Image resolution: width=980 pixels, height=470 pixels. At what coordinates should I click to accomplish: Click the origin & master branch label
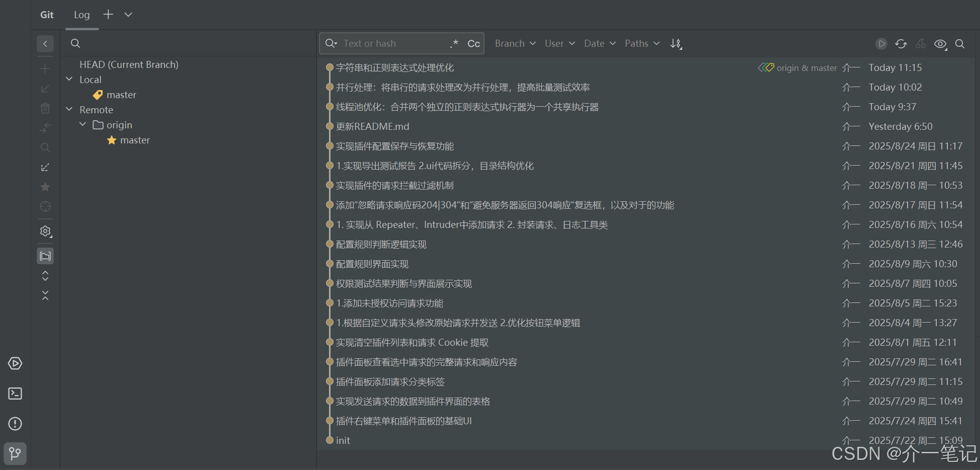coord(797,67)
